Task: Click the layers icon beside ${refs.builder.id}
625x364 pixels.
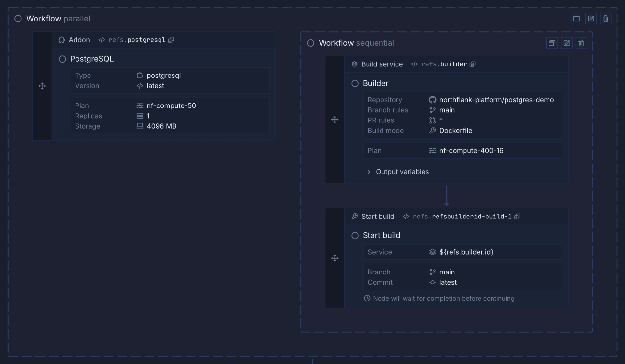Action: pyautogui.click(x=432, y=252)
